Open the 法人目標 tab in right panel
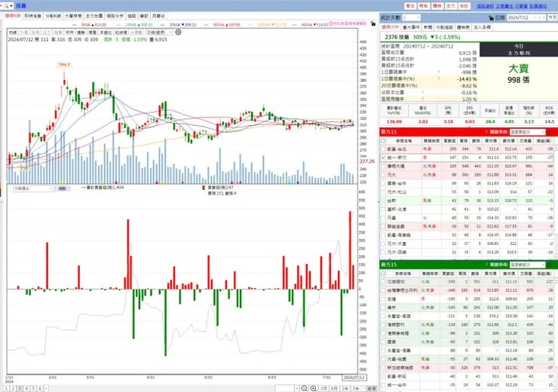 (482, 27)
